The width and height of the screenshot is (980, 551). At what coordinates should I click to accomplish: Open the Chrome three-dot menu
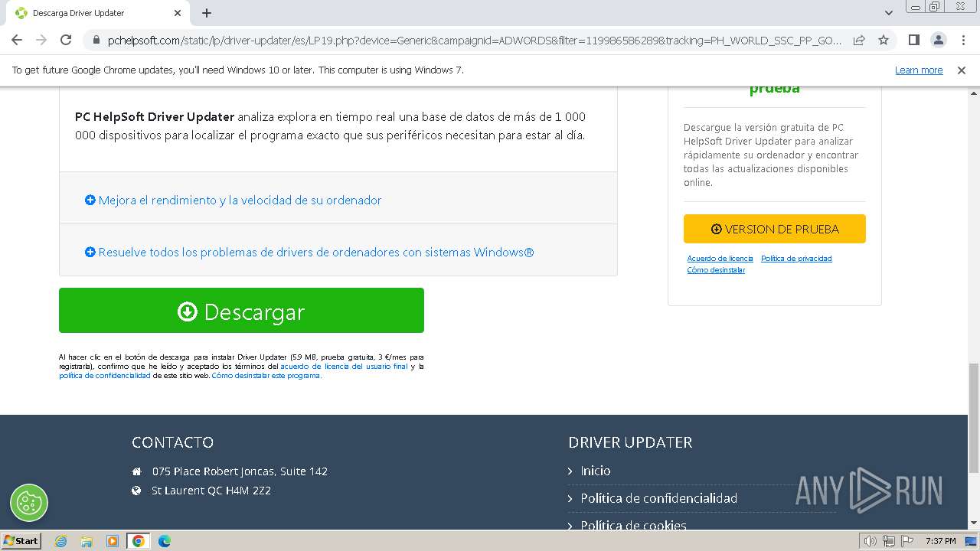(962, 40)
